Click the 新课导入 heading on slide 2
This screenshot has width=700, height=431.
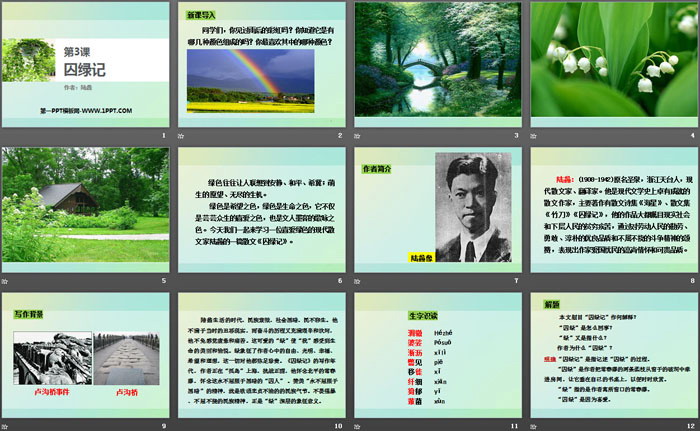pyautogui.click(x=201, y=15)
